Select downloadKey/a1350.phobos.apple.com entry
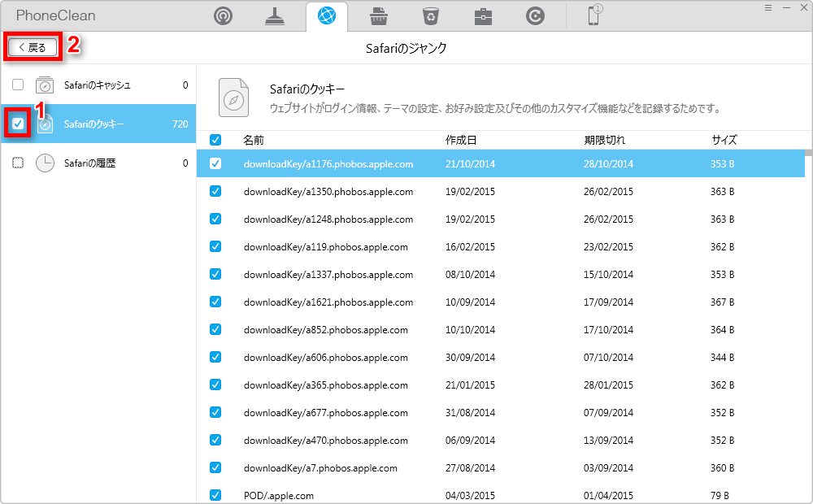 pos(328,192)
